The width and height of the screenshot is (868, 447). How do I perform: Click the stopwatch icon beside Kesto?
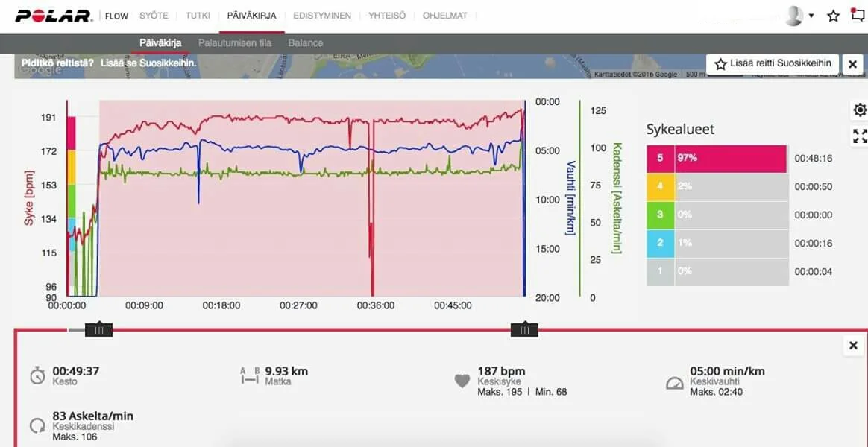point(37,375)
